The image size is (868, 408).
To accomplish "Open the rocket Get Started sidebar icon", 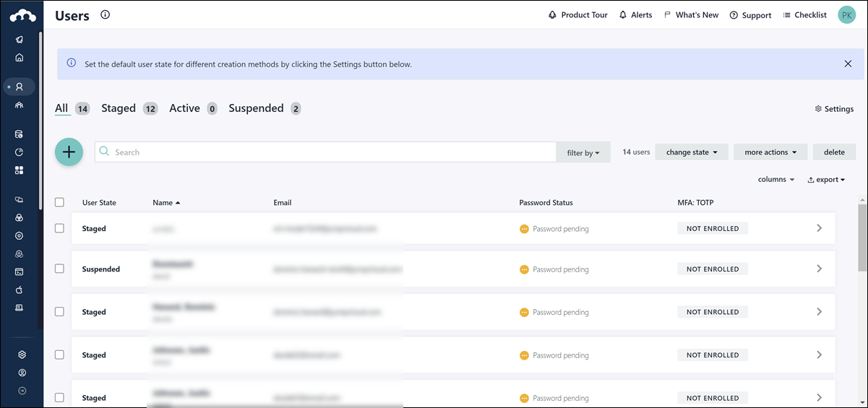I will coord(20,40).
